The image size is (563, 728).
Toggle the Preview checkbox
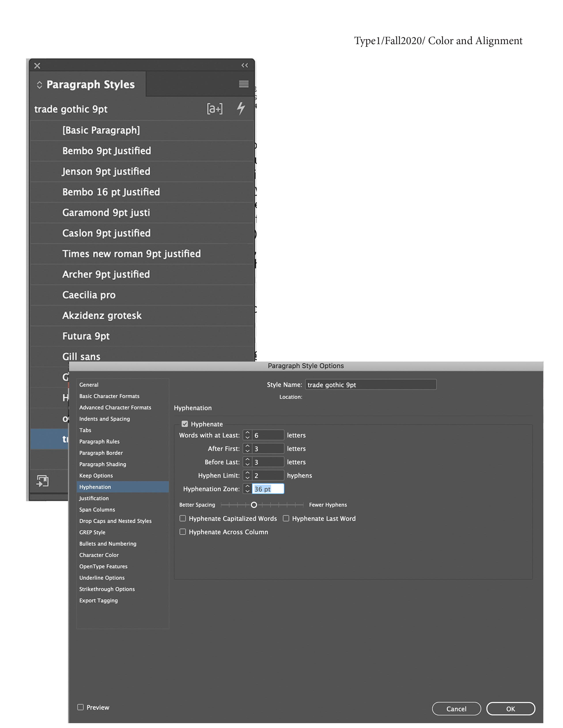click(x=80, y=707)
